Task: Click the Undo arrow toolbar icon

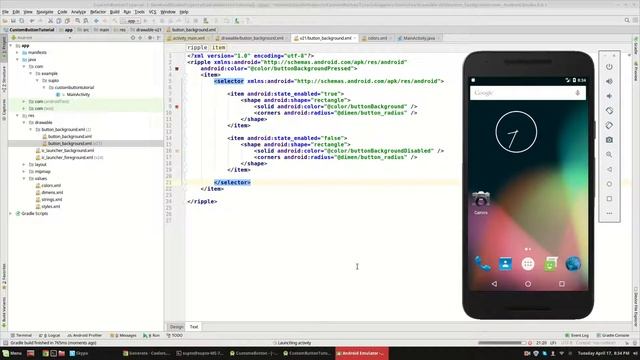Action: click(32, 21)
